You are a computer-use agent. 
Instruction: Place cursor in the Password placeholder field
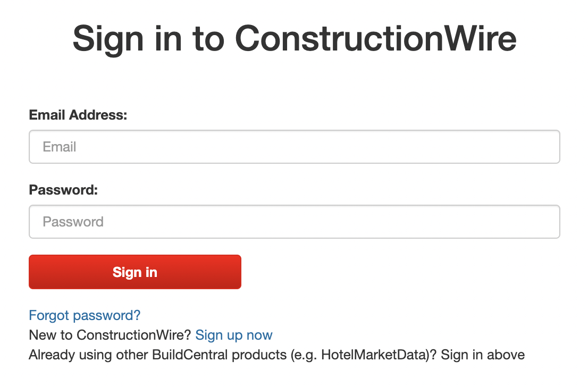[x=294, y=222]
